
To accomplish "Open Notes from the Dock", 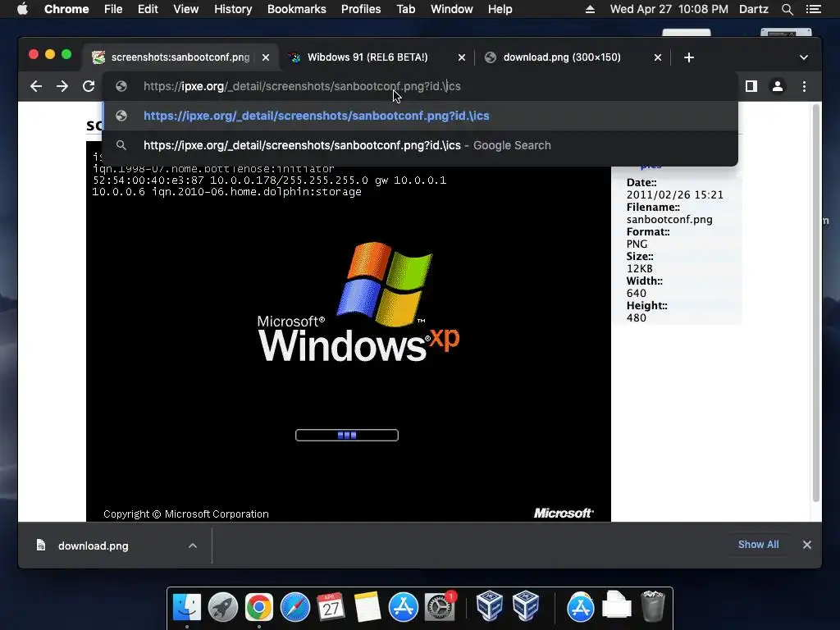I will tap(367, 607).
